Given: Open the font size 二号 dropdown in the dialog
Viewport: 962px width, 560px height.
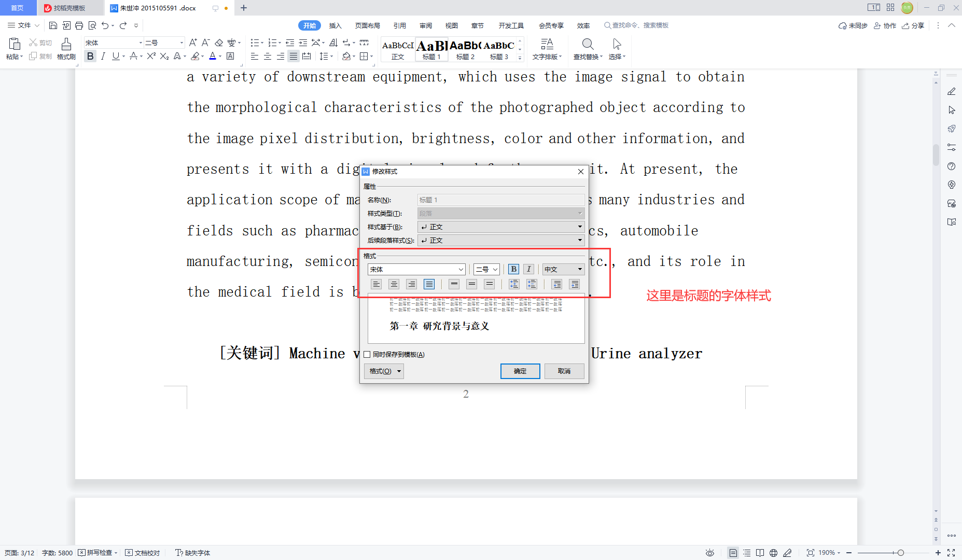Looking at the screenshot, I should coord(495,270).
